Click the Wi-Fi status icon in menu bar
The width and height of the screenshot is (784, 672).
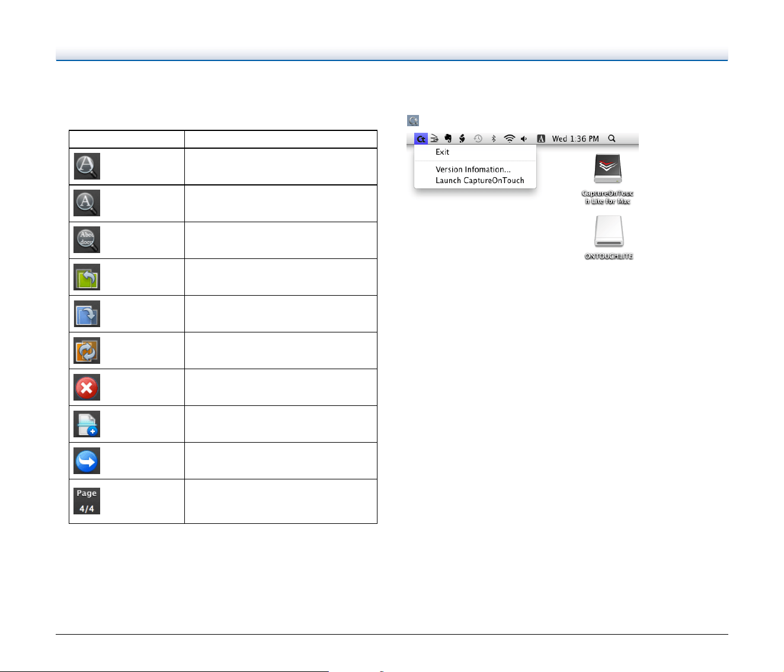pos(509,139)
